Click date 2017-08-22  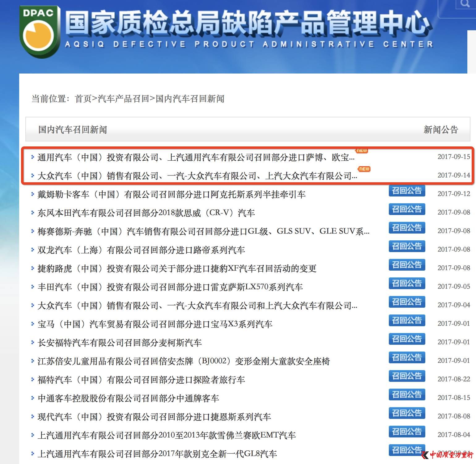pyautogui.click(x=454, y=379)
